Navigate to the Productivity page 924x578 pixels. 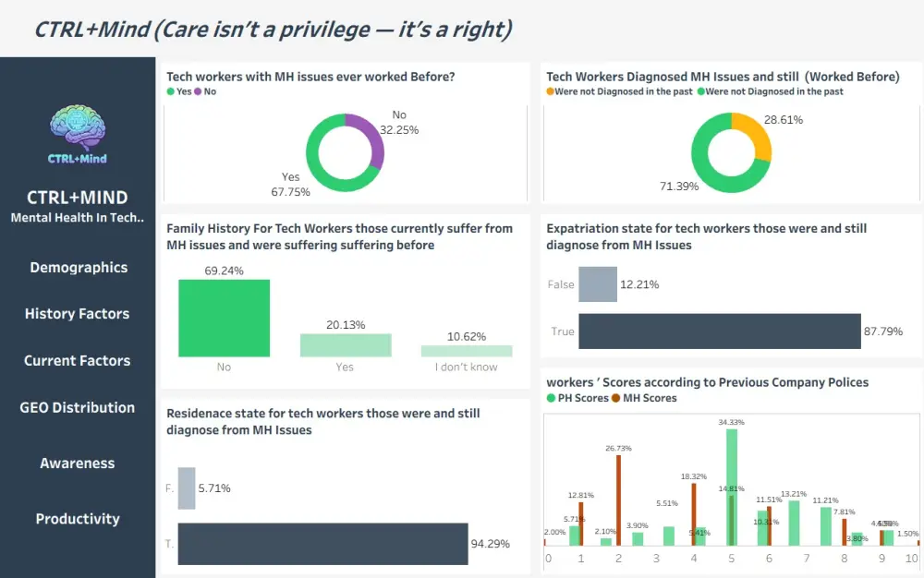(78, 519)
